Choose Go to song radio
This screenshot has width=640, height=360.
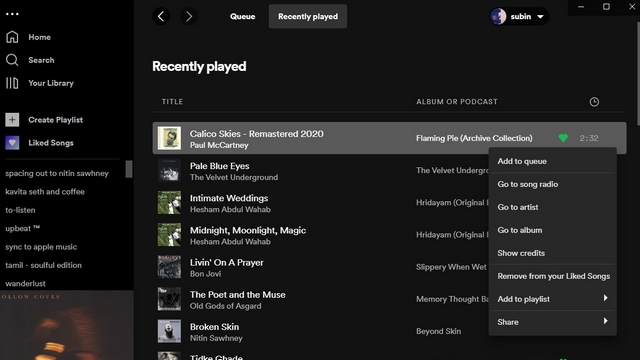pos(553,184)
